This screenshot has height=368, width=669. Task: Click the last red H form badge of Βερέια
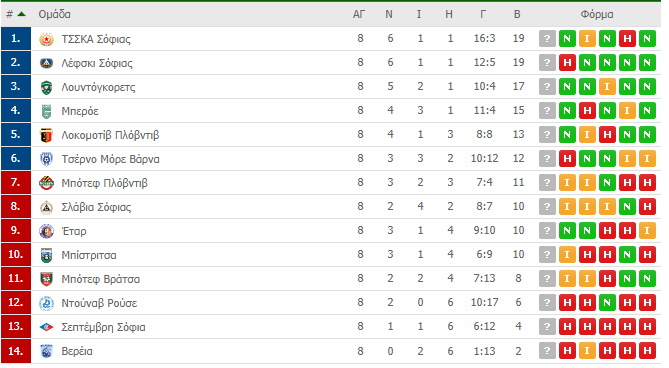(647, 351)
